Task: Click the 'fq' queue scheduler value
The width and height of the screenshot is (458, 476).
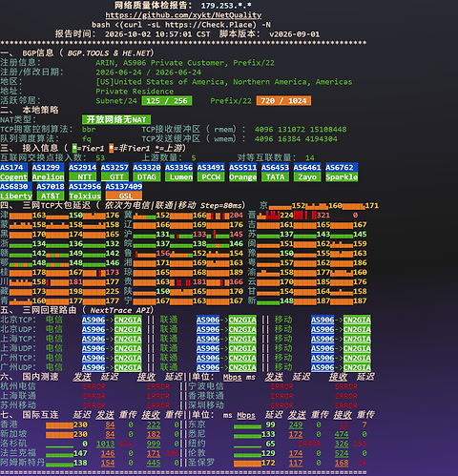Action: coord(87,139)
